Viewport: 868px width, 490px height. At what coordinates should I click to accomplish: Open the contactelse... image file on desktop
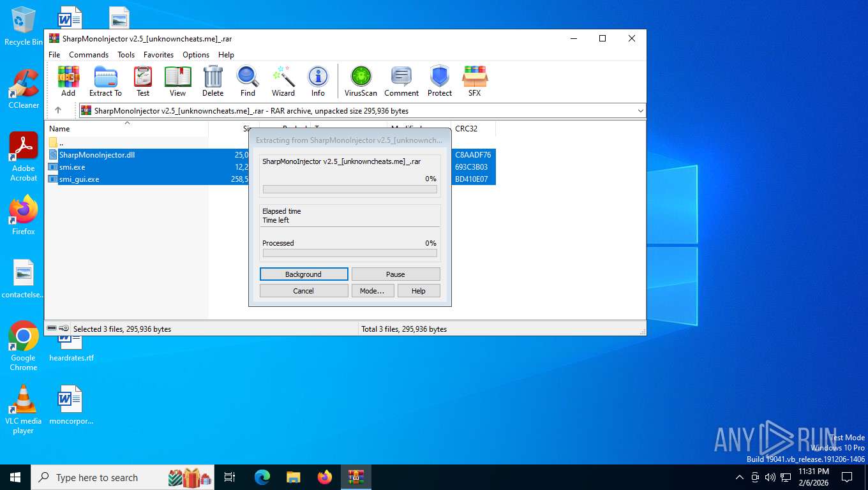coord(24,279)
